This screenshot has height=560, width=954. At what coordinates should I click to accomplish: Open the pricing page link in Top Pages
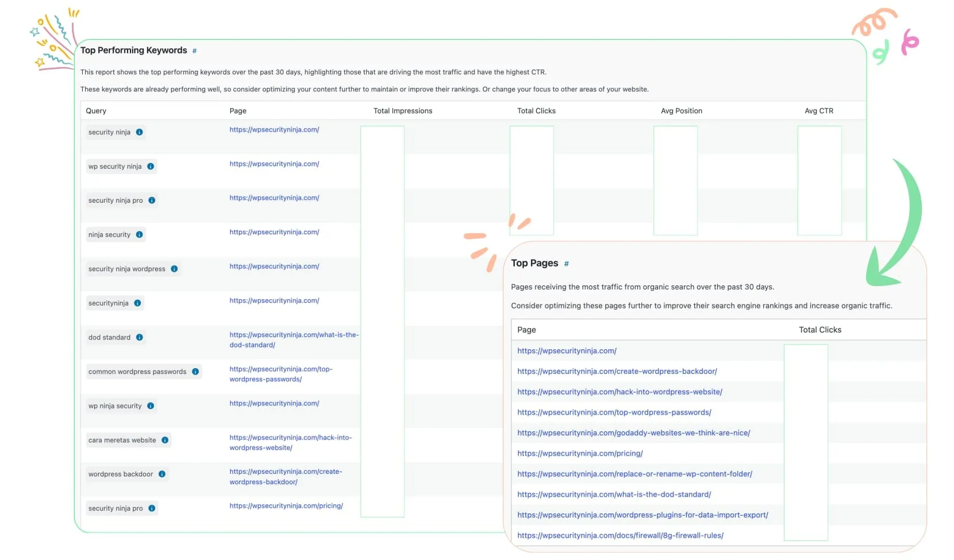tap(580, 454)
